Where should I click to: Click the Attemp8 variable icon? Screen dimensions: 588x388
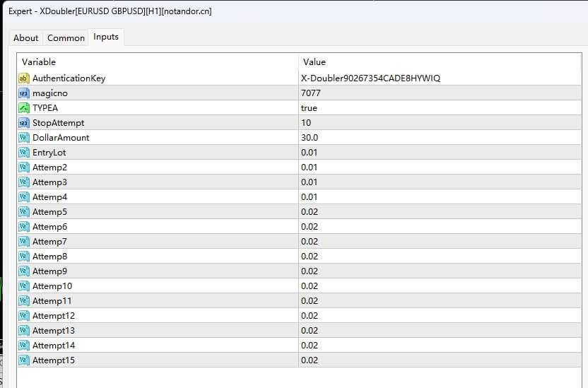[23, 257]
